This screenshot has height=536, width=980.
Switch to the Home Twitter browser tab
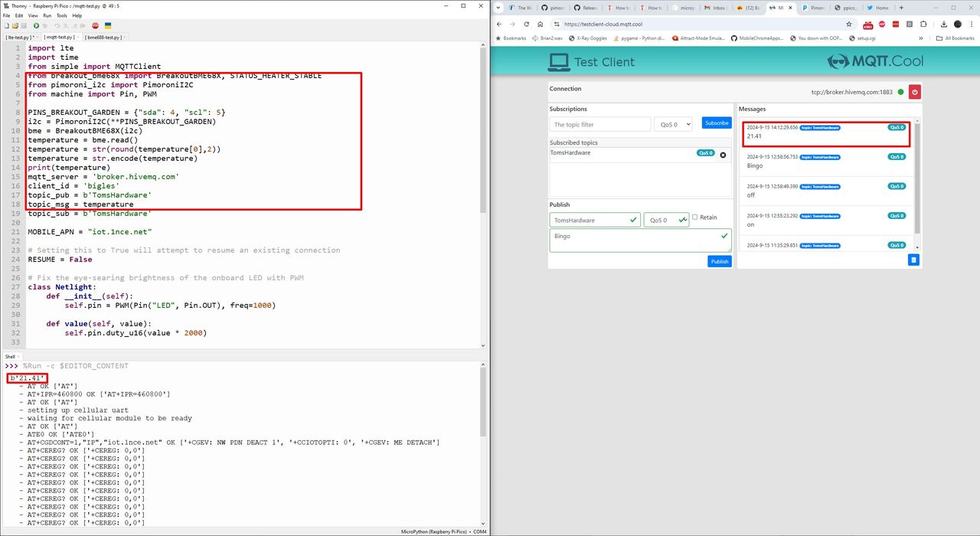click(x=879, y=8)
